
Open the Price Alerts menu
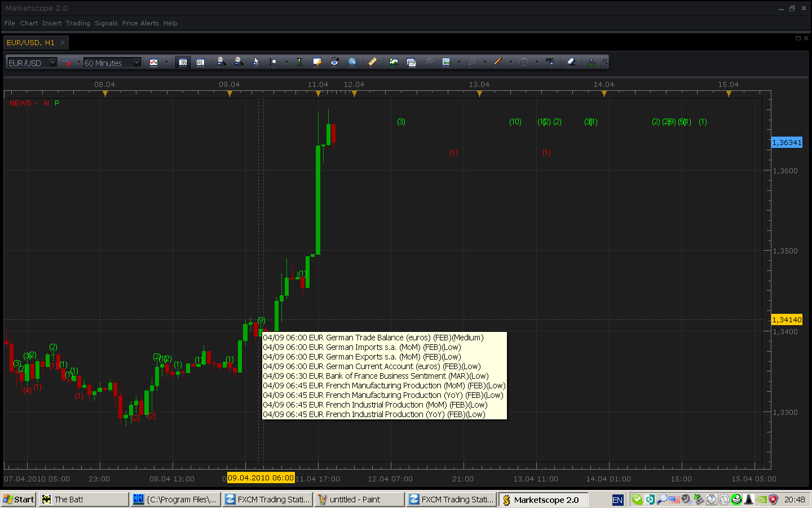click(140, 23)
